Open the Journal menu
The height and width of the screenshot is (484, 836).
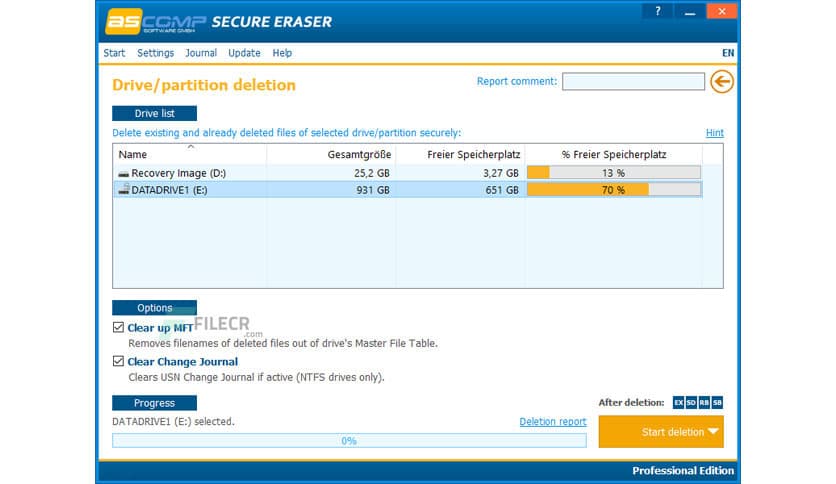(201, 53)
